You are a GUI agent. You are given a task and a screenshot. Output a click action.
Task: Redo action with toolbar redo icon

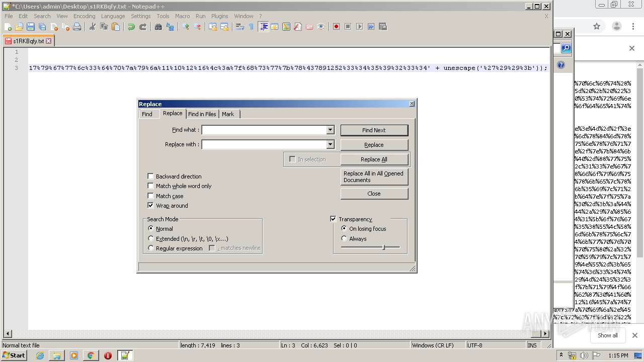pos(142,27)
